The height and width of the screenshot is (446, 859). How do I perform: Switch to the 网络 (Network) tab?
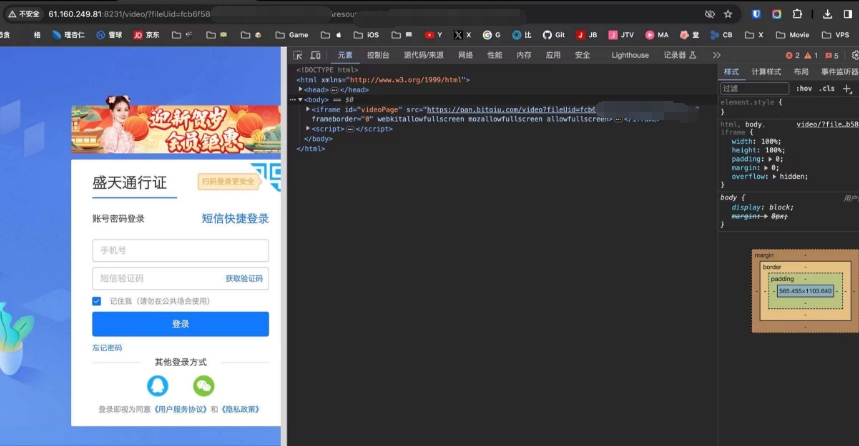[x=465, y=55]
